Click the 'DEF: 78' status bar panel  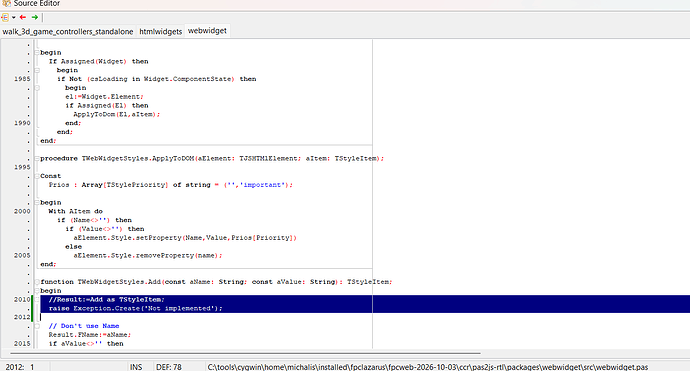pyautogui.click(x=169, y=367)
